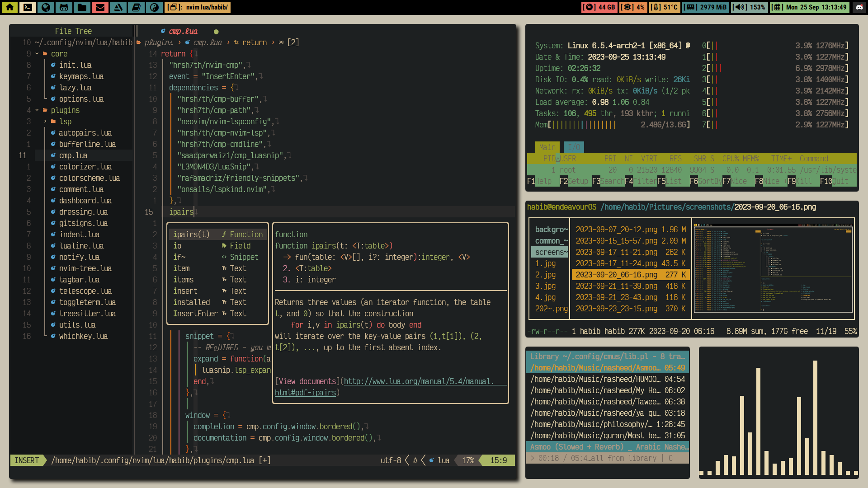Click the Linux penguin icon in statusline
Screen dimensions: 868x488
[415, 460]
